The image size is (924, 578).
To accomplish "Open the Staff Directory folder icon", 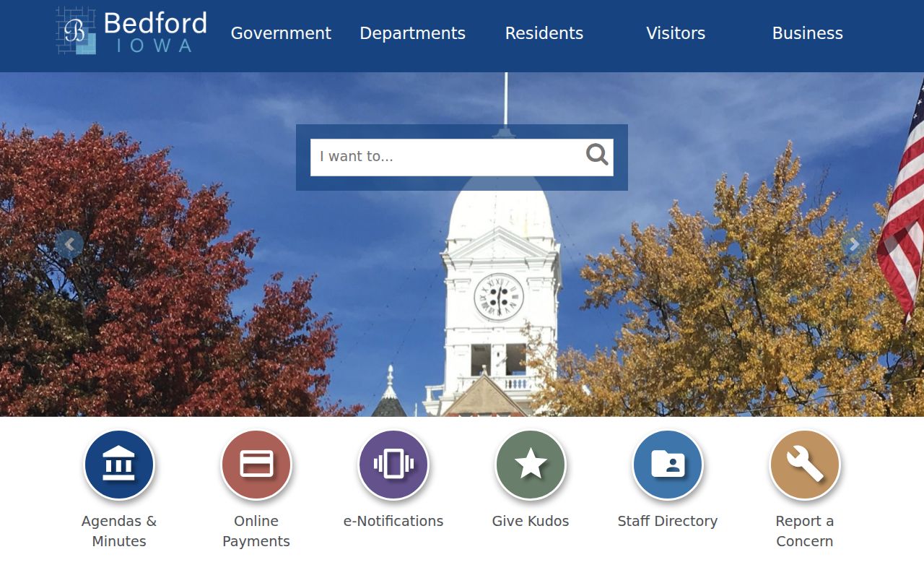I will coord(668,465).
